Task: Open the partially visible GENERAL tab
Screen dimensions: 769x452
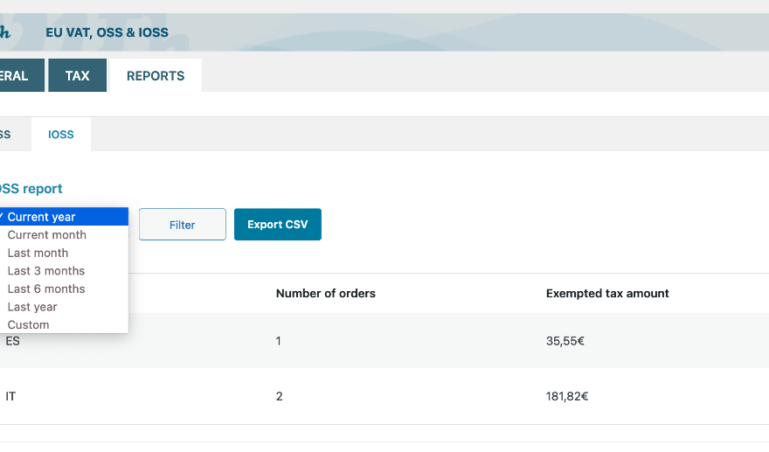Action: (22, 75)
